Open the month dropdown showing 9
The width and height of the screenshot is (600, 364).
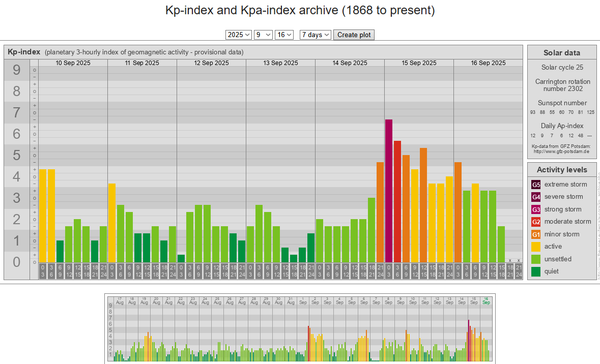(x=263, y=35)
